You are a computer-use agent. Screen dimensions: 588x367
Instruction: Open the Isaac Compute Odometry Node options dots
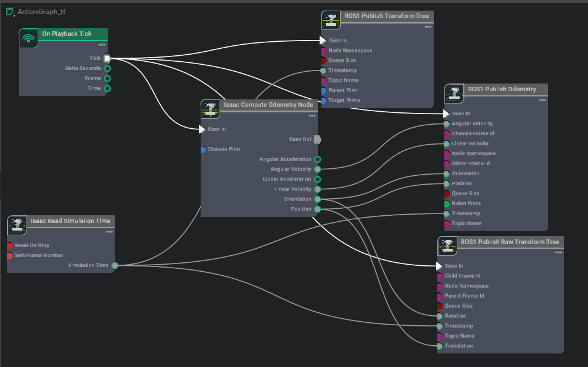click(312, 116)
